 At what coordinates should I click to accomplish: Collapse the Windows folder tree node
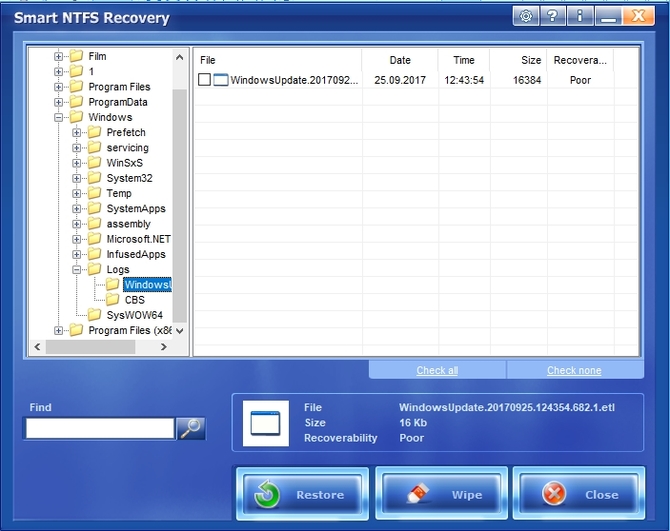click(60, 117)
